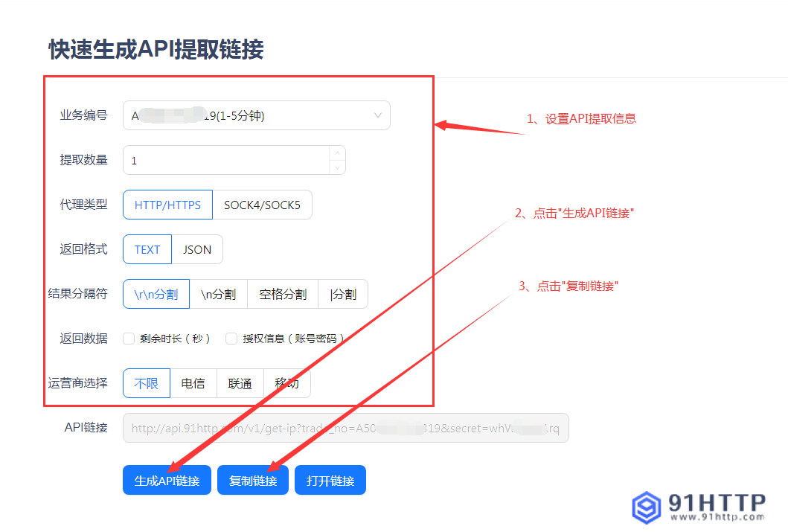788x532 pixels.
Task: Select 电信 as the carrier
Action: 193,383
